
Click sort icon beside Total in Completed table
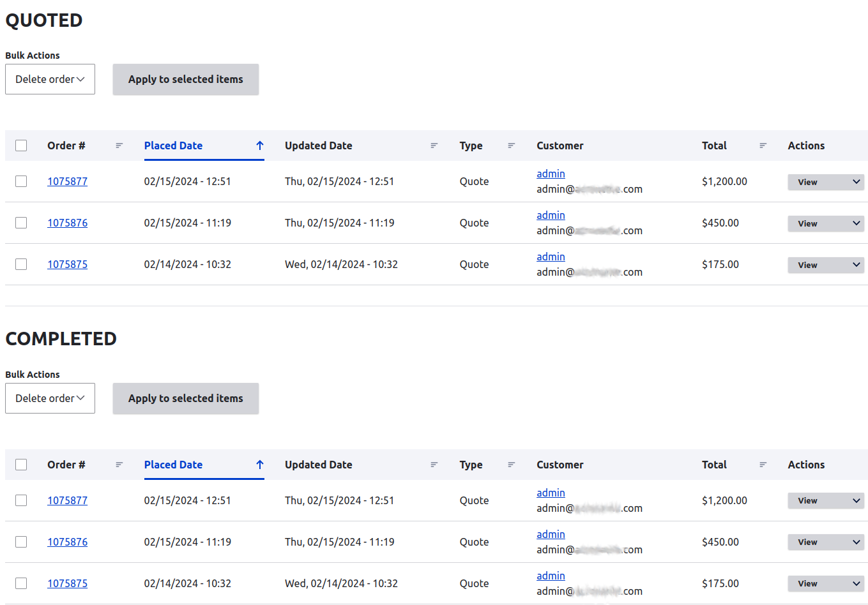tap(763, 465)
